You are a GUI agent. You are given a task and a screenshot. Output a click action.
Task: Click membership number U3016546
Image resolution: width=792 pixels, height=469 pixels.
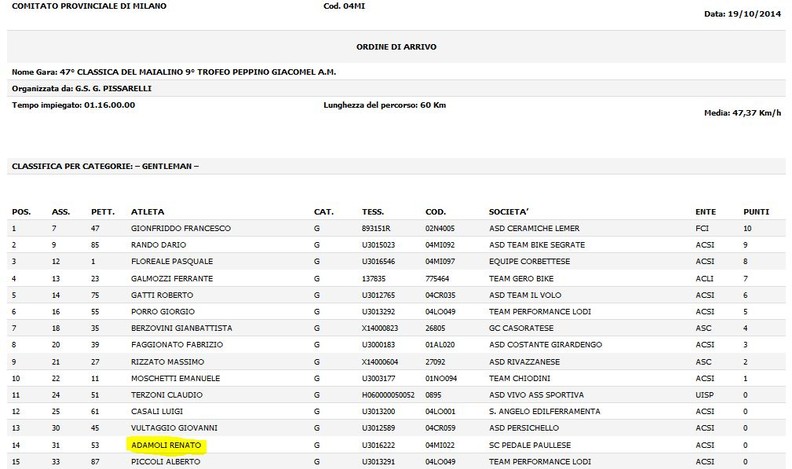pyautogui.click(x=378, y=262)
